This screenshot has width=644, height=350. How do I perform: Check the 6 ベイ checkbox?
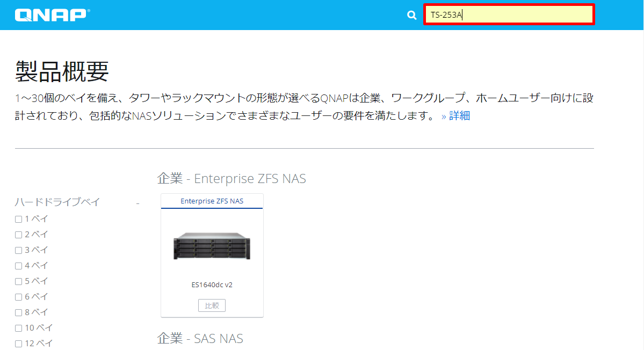point(18,297)
